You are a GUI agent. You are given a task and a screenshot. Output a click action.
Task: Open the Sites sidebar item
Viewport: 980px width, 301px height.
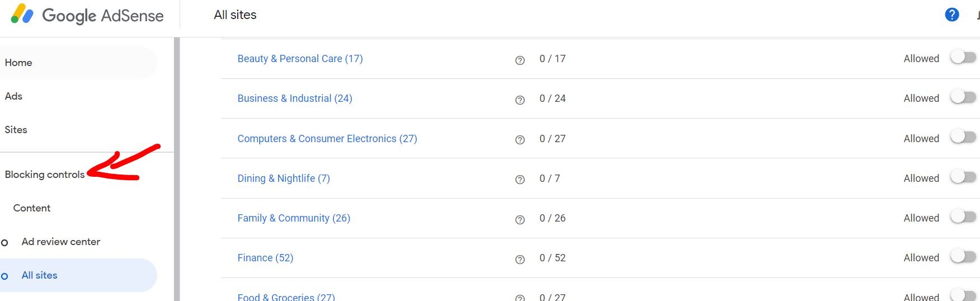tap(16, 130)
